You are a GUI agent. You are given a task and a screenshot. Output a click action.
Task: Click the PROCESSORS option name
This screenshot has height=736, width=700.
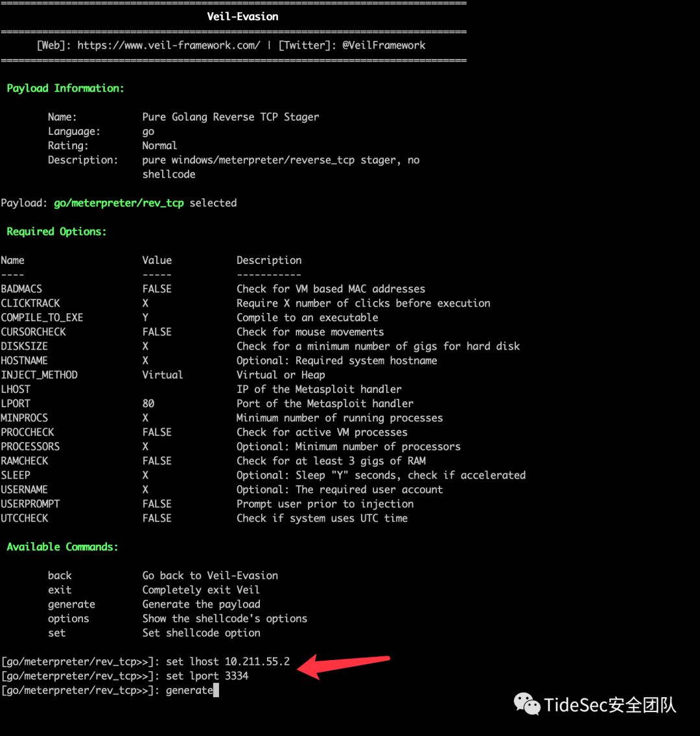[x=30, y=446]
